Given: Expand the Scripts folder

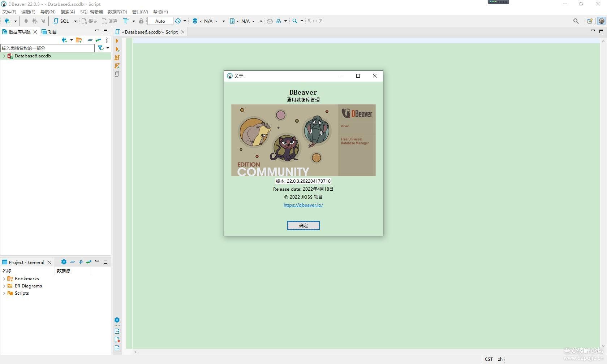Looking at the screenshot, I should click(4, 293).
